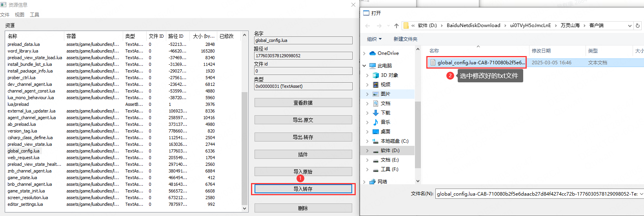Open the 文件 menu

[x=5, y=15]
